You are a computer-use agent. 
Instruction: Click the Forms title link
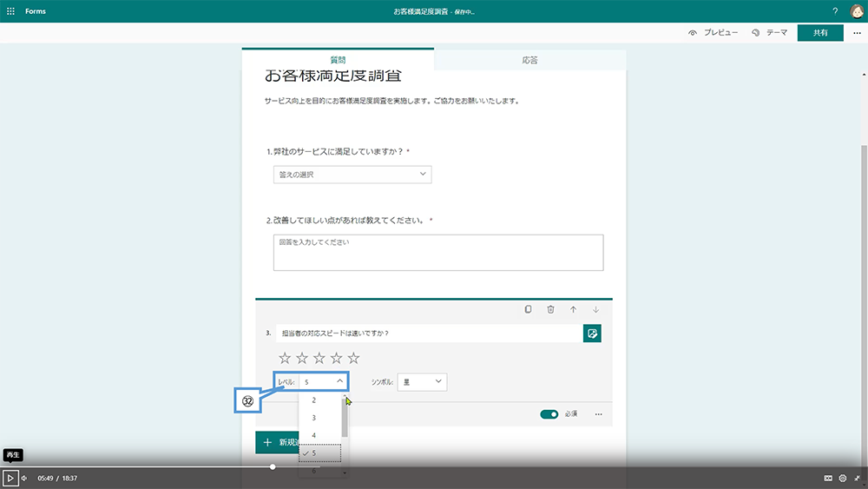pos(36,11)
